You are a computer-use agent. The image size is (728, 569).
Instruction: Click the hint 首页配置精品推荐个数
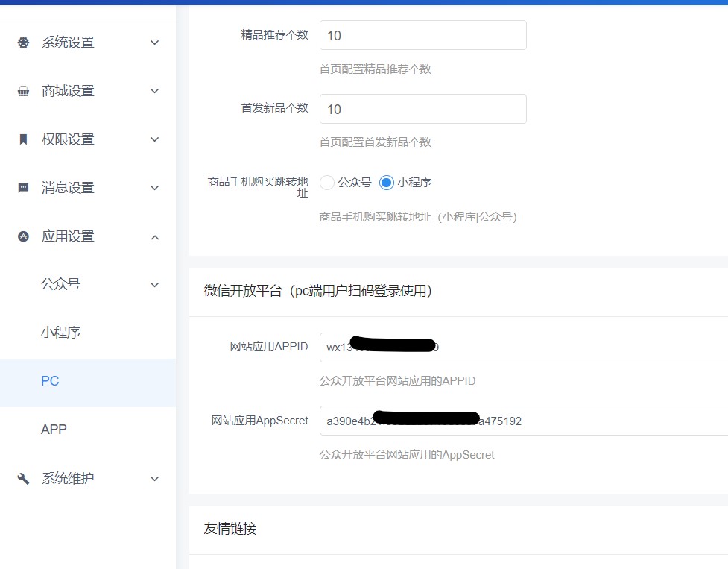375,69
